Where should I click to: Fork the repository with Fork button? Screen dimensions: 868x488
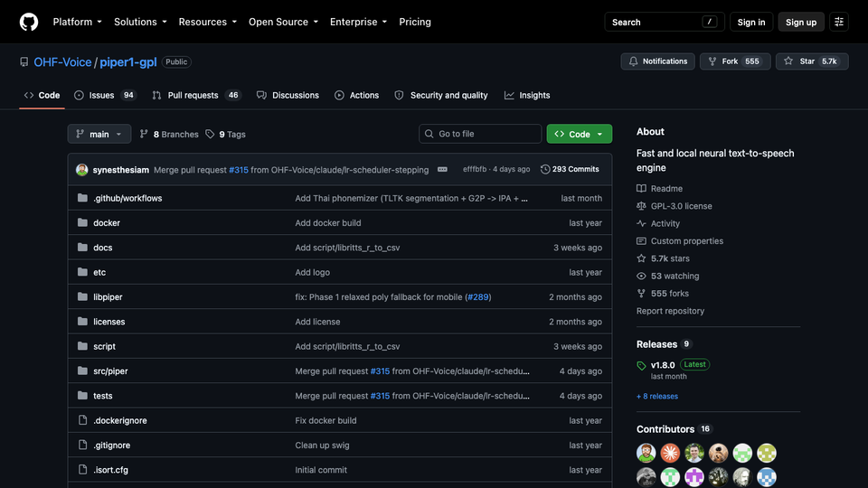coord(734,61)
